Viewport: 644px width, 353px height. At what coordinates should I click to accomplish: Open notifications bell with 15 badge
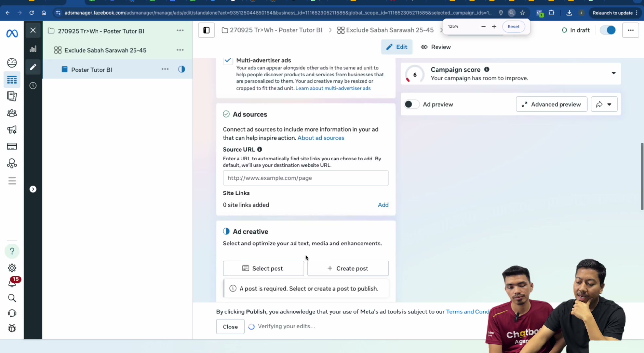(x=12, y=283)
